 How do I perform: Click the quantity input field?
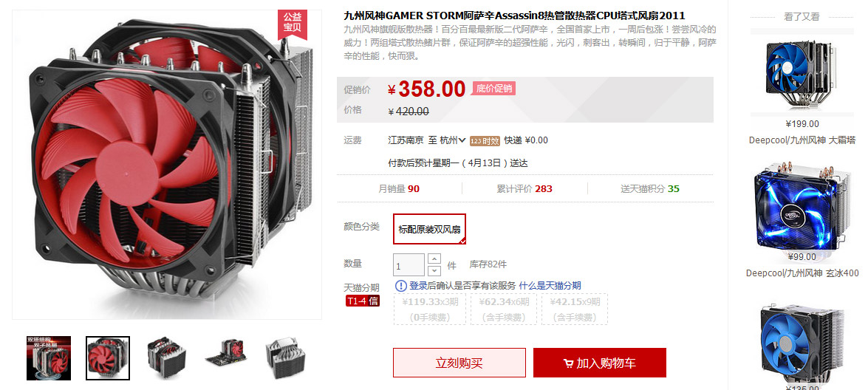409,265
